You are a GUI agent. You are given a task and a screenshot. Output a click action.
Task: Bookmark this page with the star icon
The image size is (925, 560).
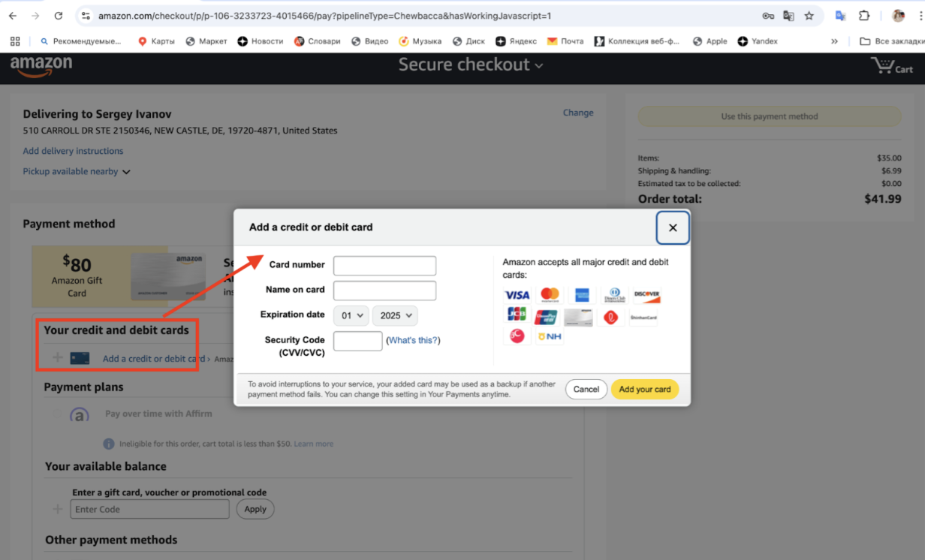(809, 16)
